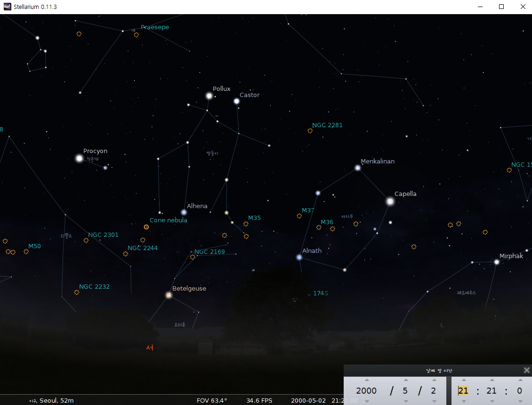Select the Praesepe cluster marker

click(x=136, y=35)
